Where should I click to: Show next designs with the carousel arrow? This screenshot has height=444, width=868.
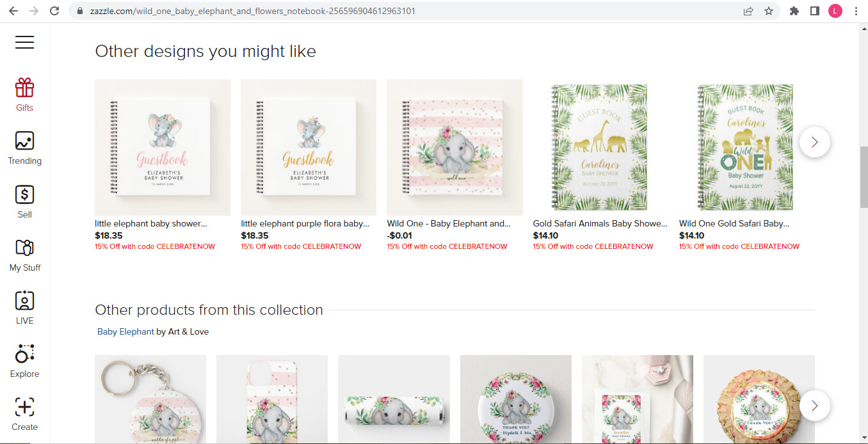tap(815, 142)
